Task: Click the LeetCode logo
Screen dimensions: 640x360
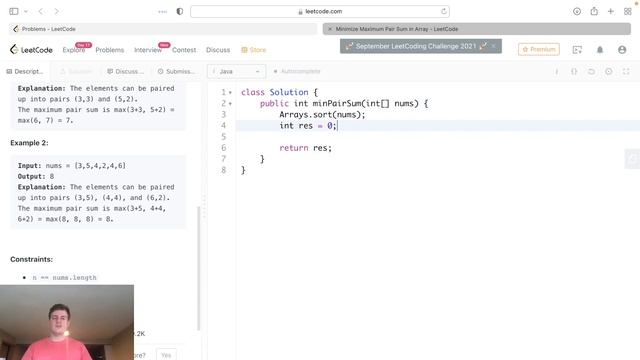Action: pyautogui.click(x=31, y=50)
